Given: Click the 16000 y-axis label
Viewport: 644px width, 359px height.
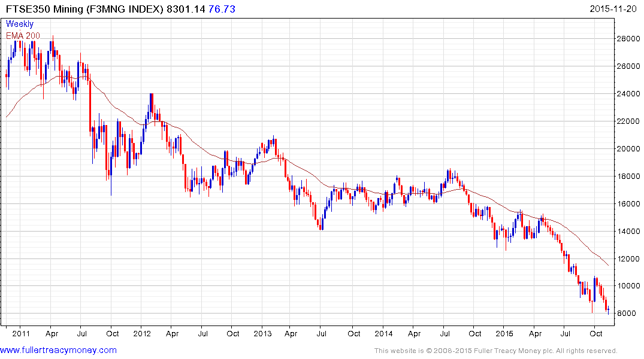Looking at the screenshot, I should coord(628,203).
